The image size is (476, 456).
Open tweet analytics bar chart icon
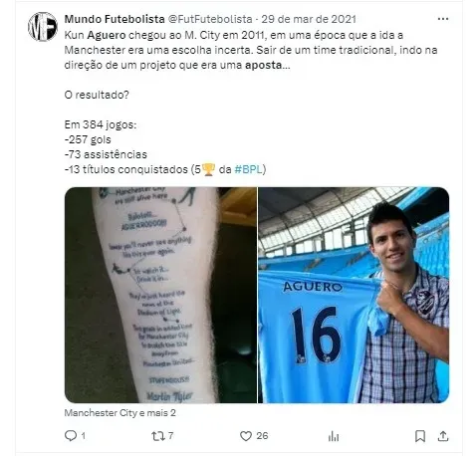coord(334,436)
